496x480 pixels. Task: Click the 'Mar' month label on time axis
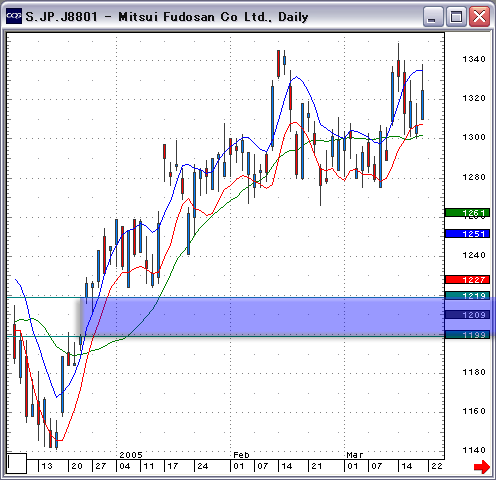(355, 455)
